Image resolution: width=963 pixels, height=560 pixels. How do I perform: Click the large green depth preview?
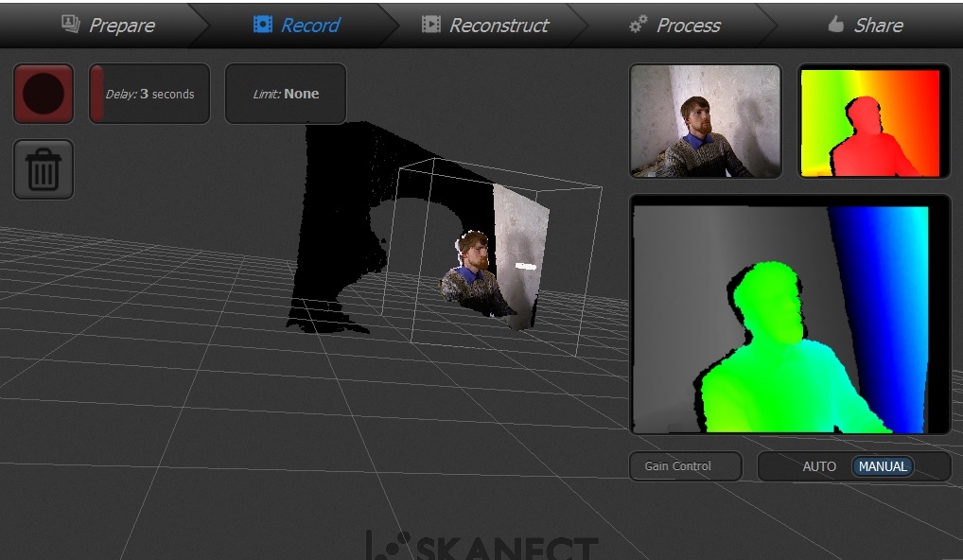pos(791,315)
